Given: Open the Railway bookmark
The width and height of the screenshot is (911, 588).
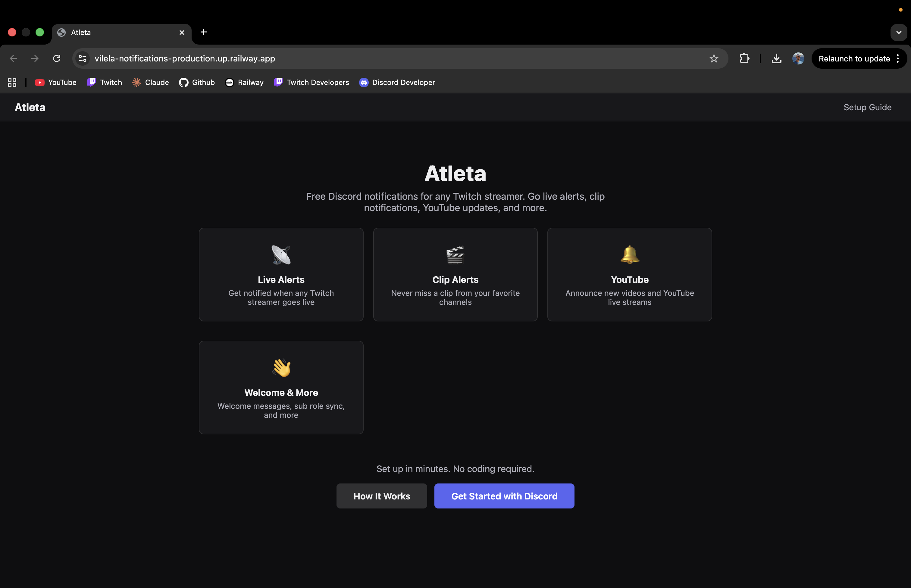Looking at the screenshot, I should 244,82.
